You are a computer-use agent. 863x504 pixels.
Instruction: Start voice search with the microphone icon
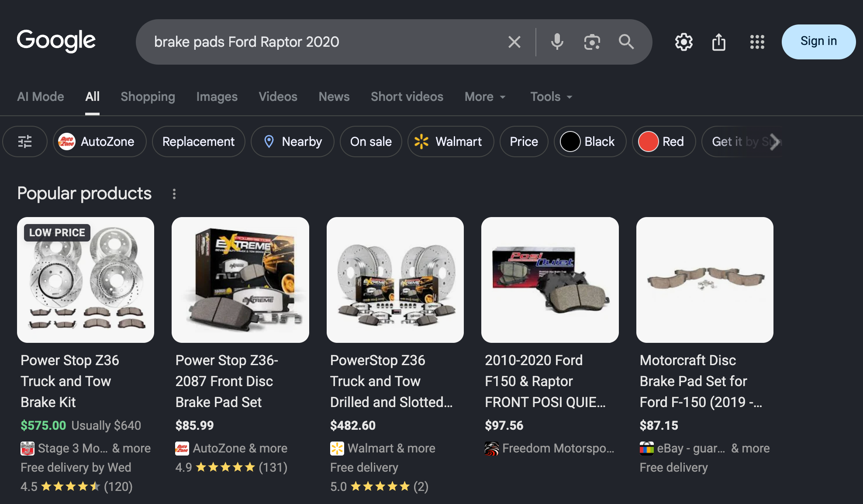pyautogui.click(x=557, y=42)
